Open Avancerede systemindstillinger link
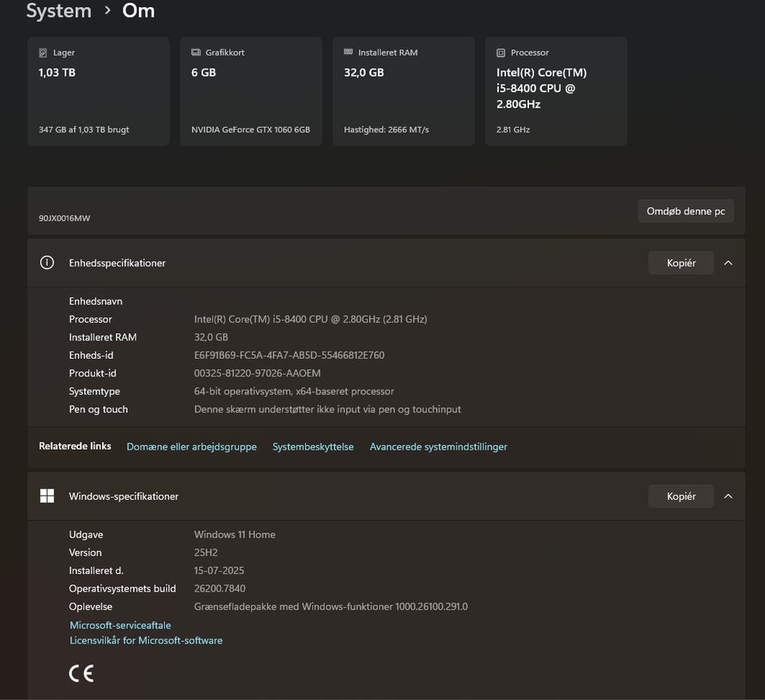The height and width of the screenshot is (700, 765). point(438,446)
